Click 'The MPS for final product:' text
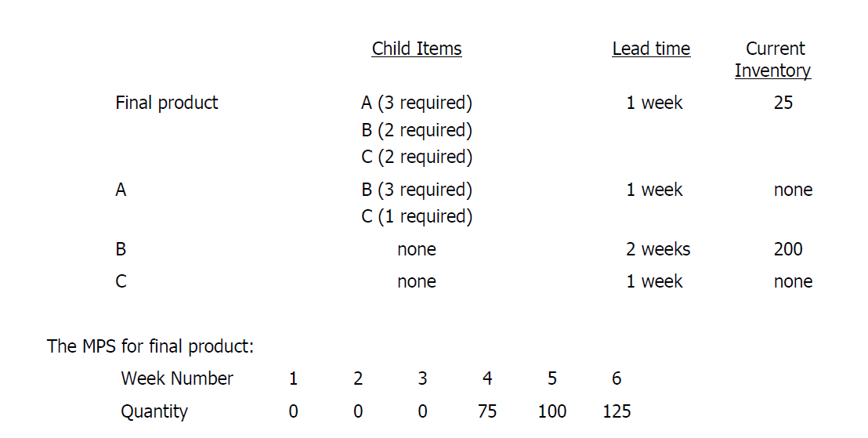The height and width of the screenshot is (438, 868). click(150, 346)
